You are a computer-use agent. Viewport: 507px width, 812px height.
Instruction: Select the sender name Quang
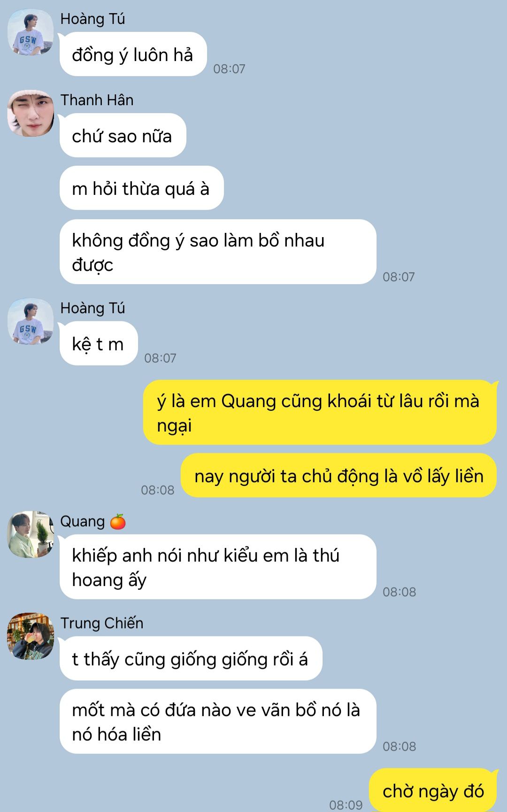83,521
